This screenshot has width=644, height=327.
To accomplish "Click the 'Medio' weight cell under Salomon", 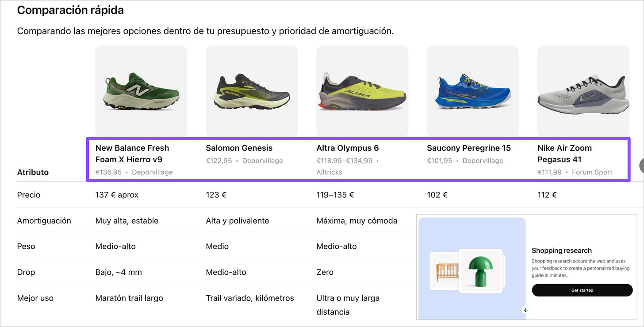I will [x=217, y=246].
